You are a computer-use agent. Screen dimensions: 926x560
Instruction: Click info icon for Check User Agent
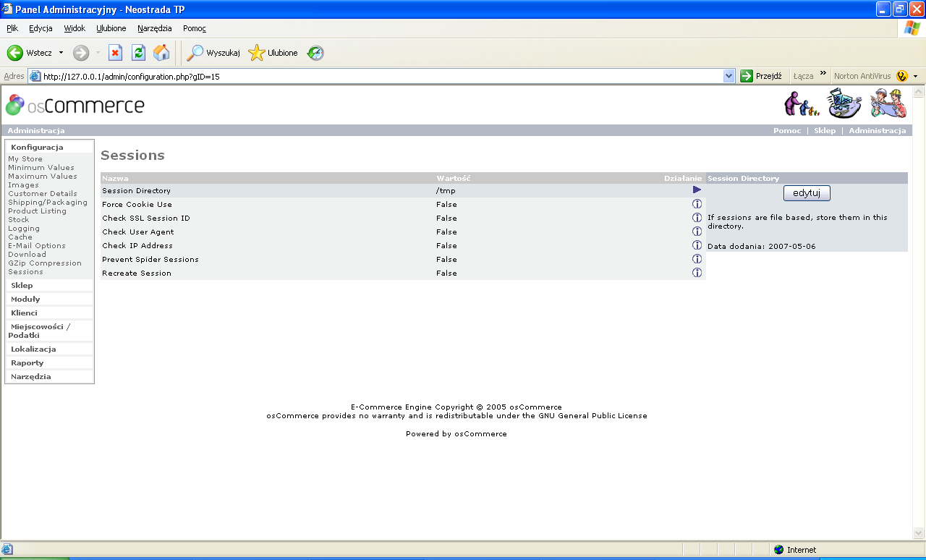pos(697,232)
